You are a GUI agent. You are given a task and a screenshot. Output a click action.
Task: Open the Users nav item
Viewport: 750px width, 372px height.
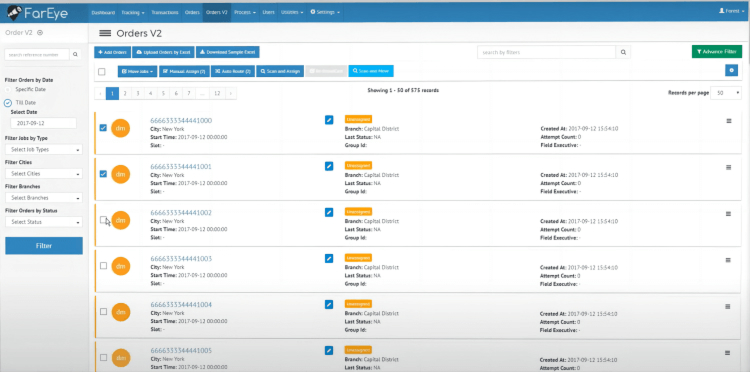click(268, 12)
